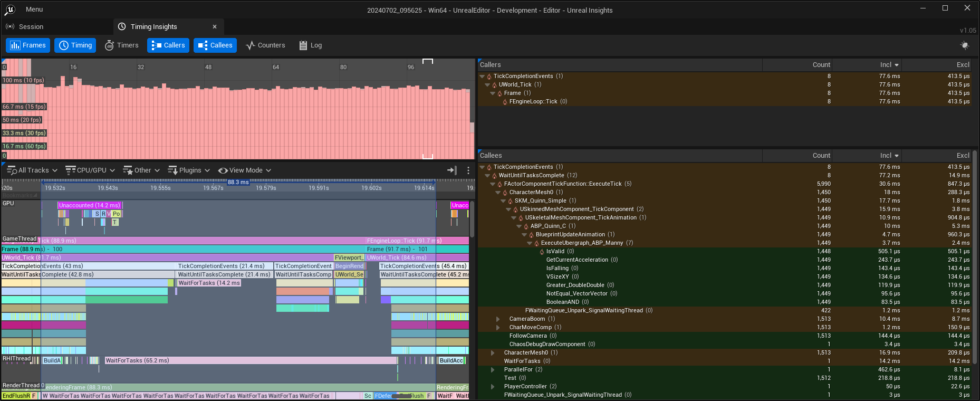The width and height of the screenshot is (980, 401).
Task: Click flame icon beside TickCompletionEvents in Callers
Action: click(489, 77)
